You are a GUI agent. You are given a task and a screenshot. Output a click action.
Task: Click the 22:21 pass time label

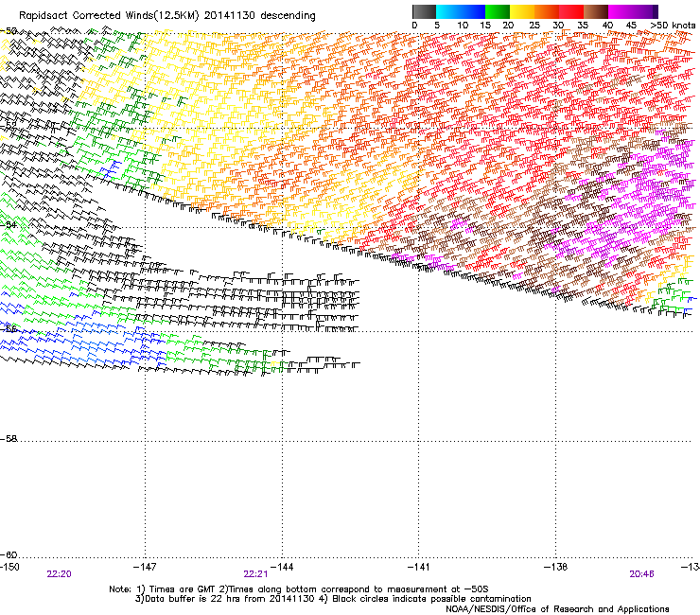(255, 574)
